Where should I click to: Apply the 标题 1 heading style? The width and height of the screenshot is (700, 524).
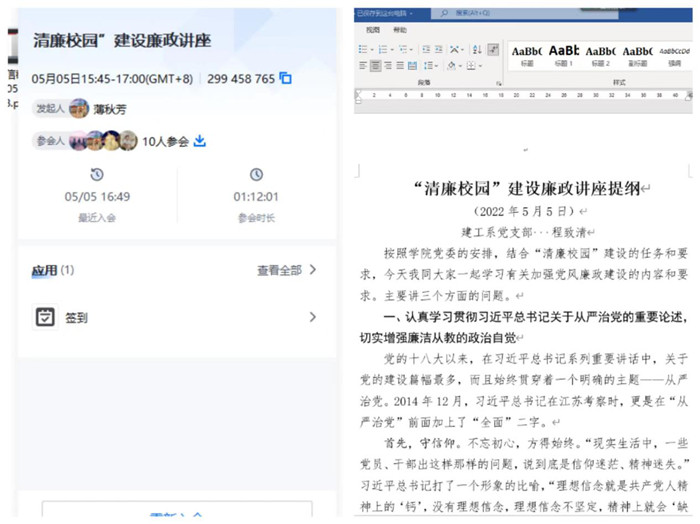(564, 54)
